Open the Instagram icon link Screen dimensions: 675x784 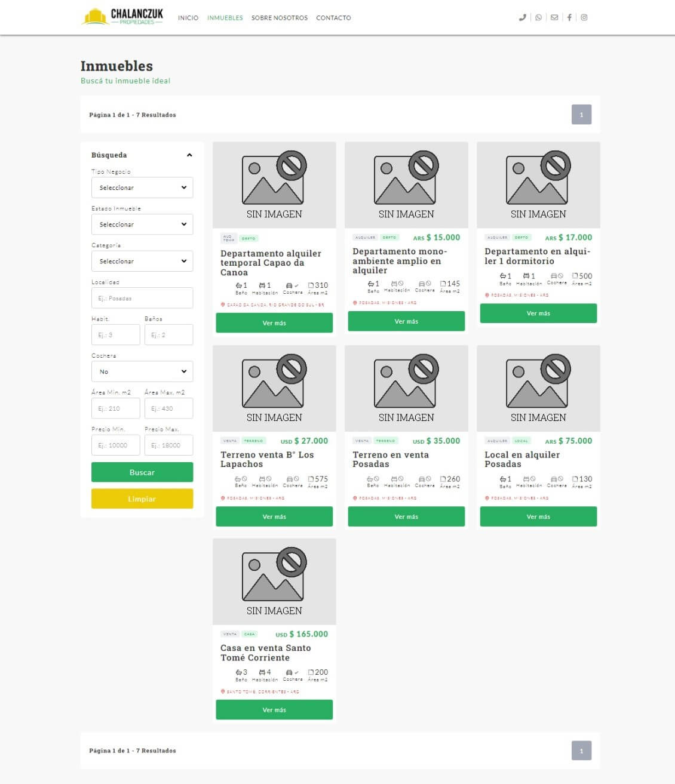click(584, 17)
